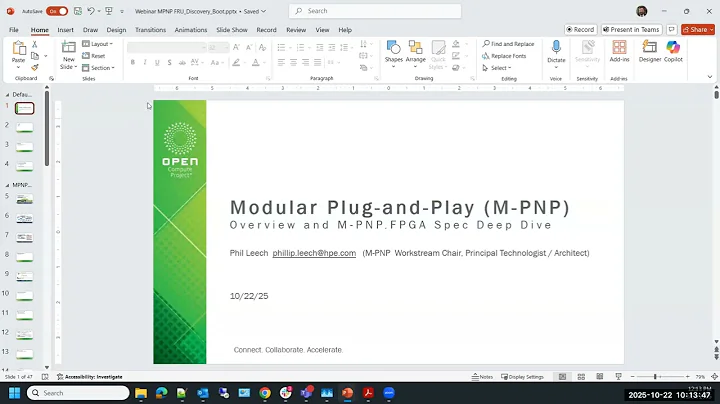Open the File menu

tap(14, 30)
